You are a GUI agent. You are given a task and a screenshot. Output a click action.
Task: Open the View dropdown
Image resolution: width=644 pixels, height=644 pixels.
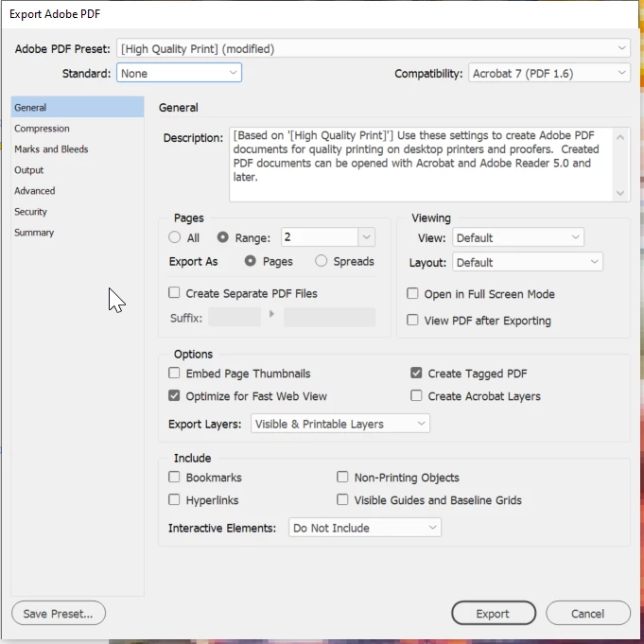(518, 237)
